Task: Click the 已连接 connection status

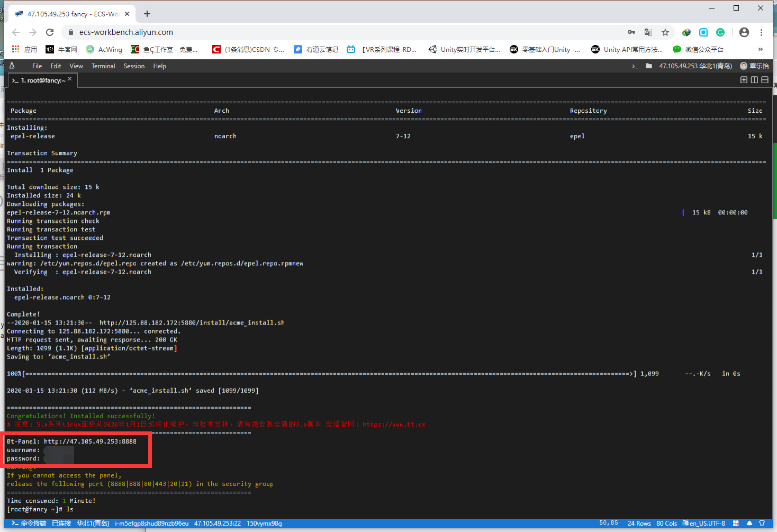Action: tap(61, 524)
